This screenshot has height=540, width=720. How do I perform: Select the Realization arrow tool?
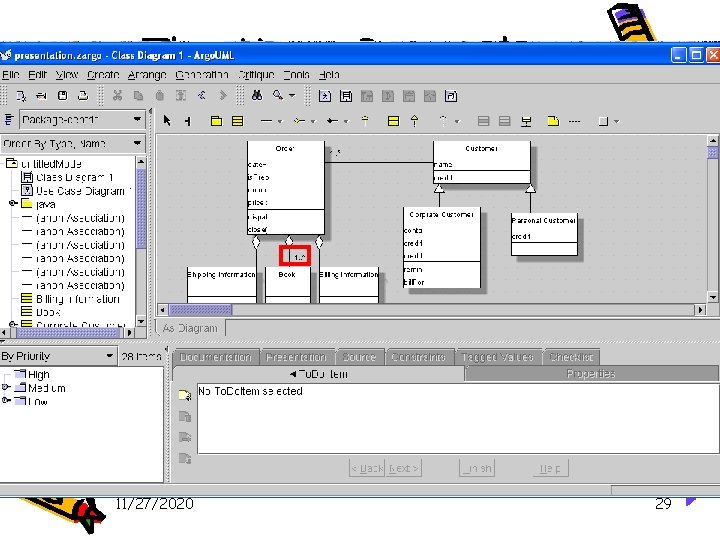click(x=415, y=121)
